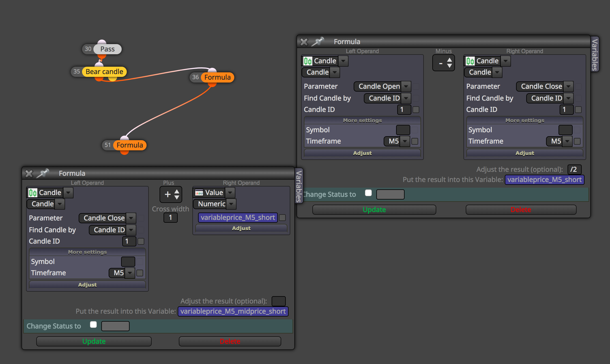Click status value field in top panel
This screenshot has width=610, height=364.
[390, 194]
